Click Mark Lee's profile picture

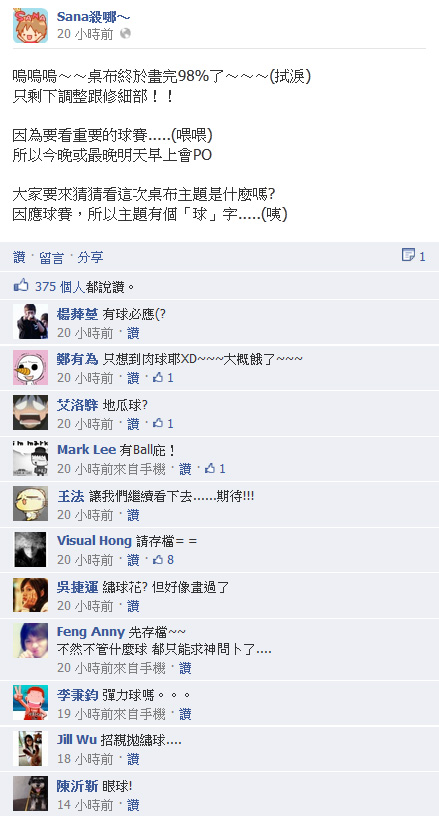30,459
